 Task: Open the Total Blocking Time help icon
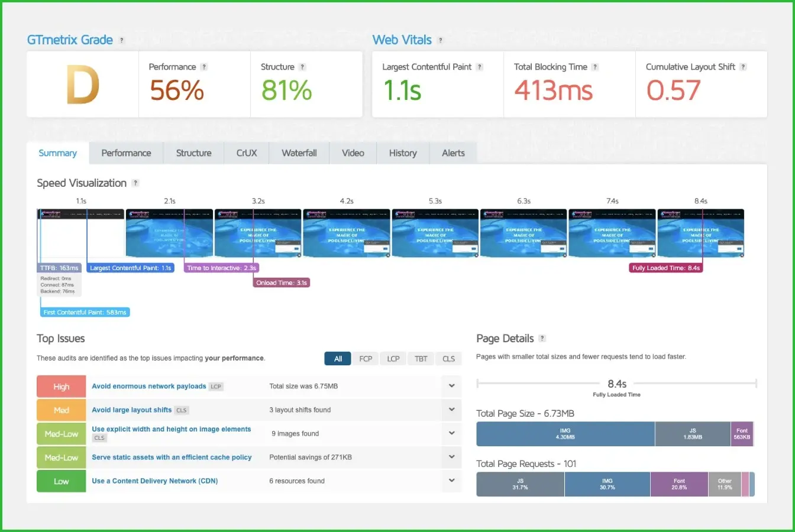(594, 67)
